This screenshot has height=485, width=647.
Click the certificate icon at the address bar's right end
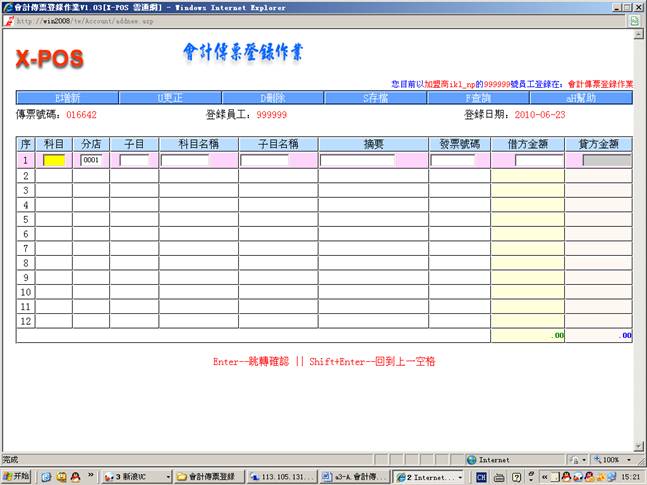[636, 20]
